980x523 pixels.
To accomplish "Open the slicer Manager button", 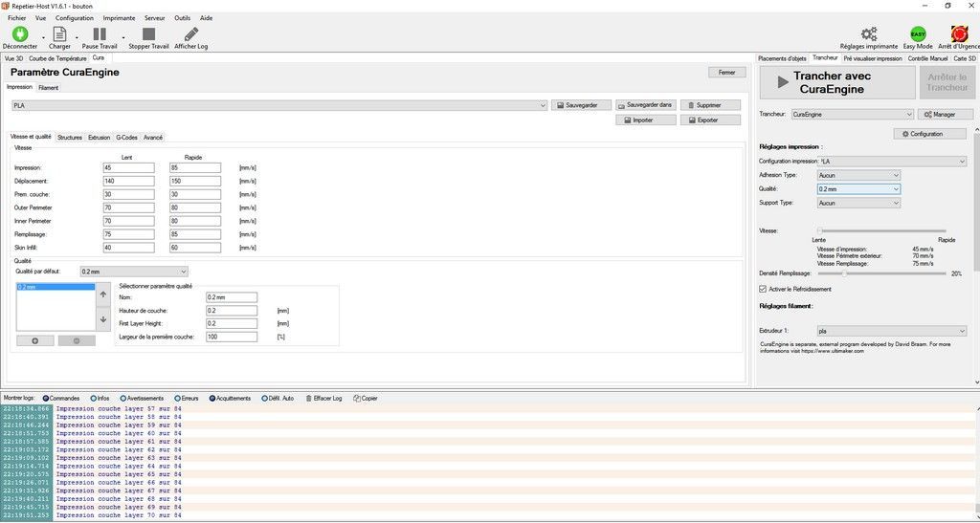I will click(945, 114).
